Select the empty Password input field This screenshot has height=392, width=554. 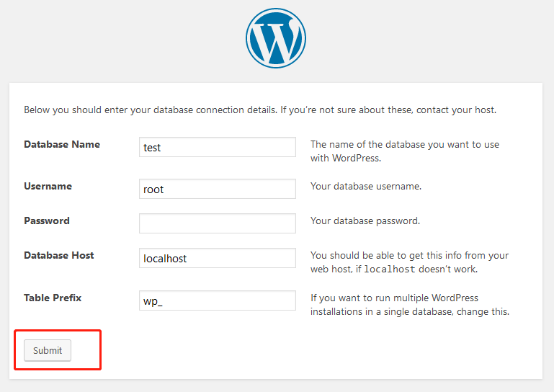[x=217, y=223]
